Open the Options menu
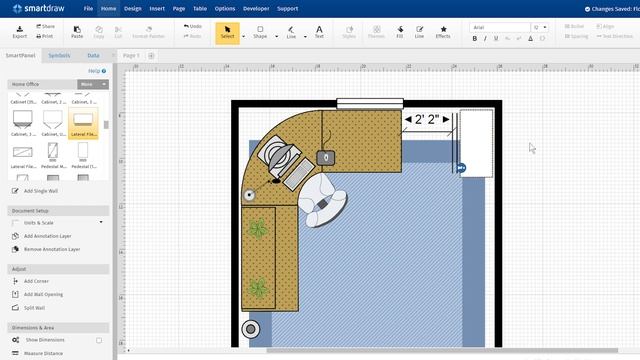 pyautogui.click(x=225, y=9)
